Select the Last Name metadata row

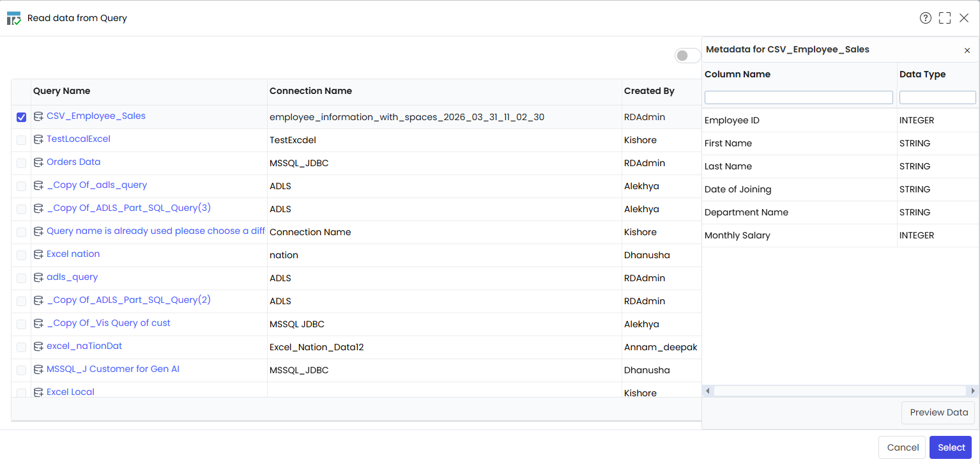841,166
